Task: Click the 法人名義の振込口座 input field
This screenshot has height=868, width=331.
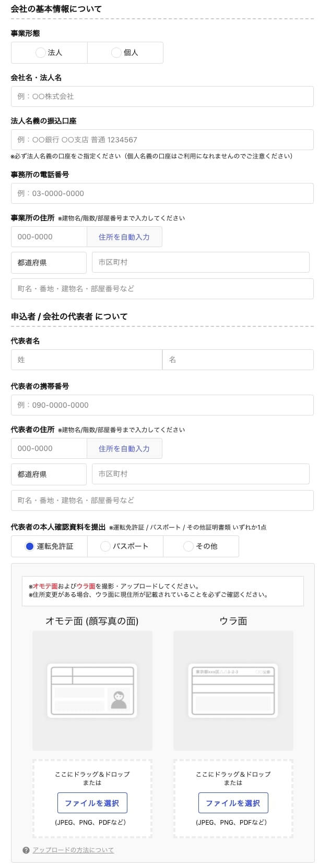Action: pyautogui.click(x=162, y=140)
